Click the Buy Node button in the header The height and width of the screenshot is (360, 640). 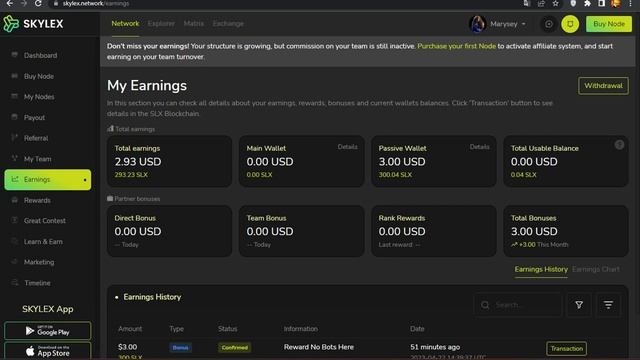coord(609,24)
